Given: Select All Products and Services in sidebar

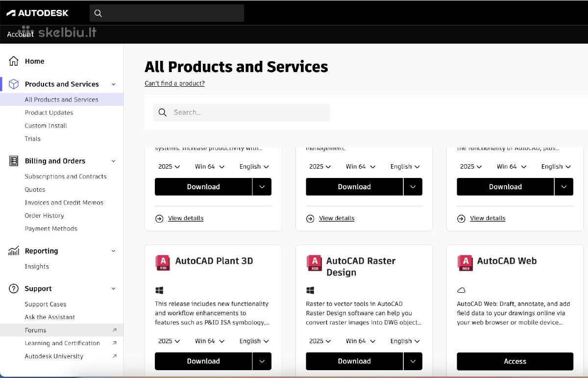Looking at the screenshot, I should (x=62, y=100).
